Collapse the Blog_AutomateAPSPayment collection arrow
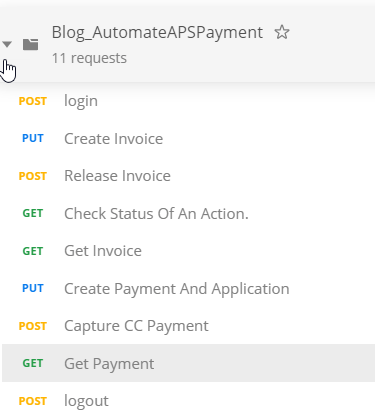This screenshot has height=420, width=375. click(7, 44)
